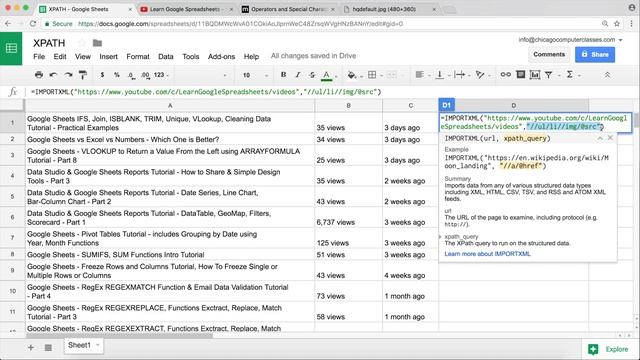Toggle strikethrough formatting
The width and height of the screenshot is (640, 360).
312,75
